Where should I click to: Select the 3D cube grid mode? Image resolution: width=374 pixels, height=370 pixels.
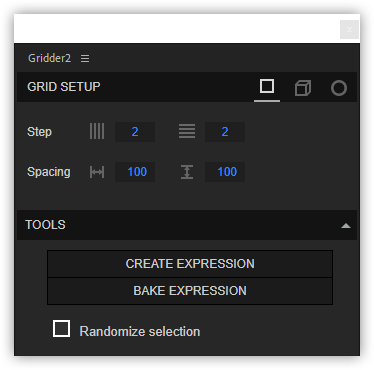point(303,88)
